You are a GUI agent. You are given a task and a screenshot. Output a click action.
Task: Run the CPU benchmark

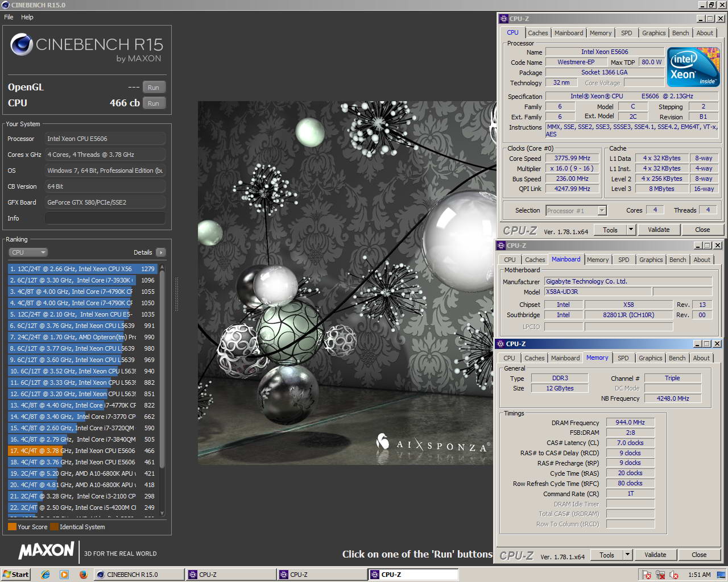[154, 103]
